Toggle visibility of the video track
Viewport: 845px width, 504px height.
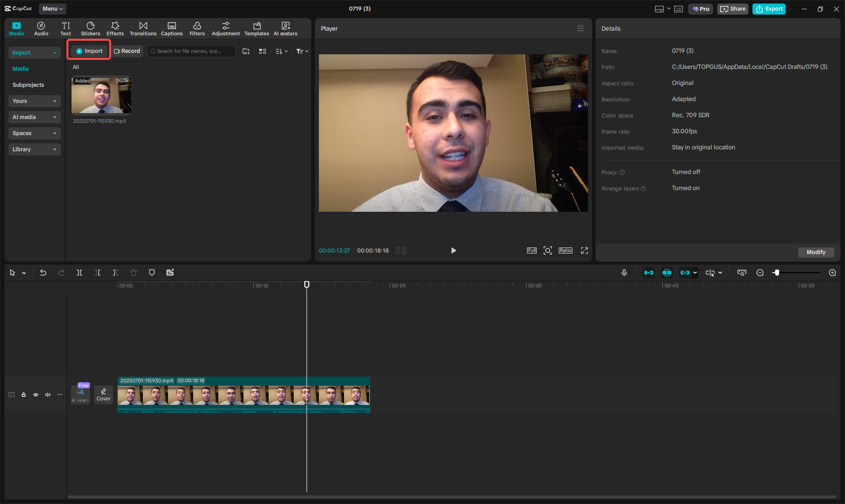36,395
